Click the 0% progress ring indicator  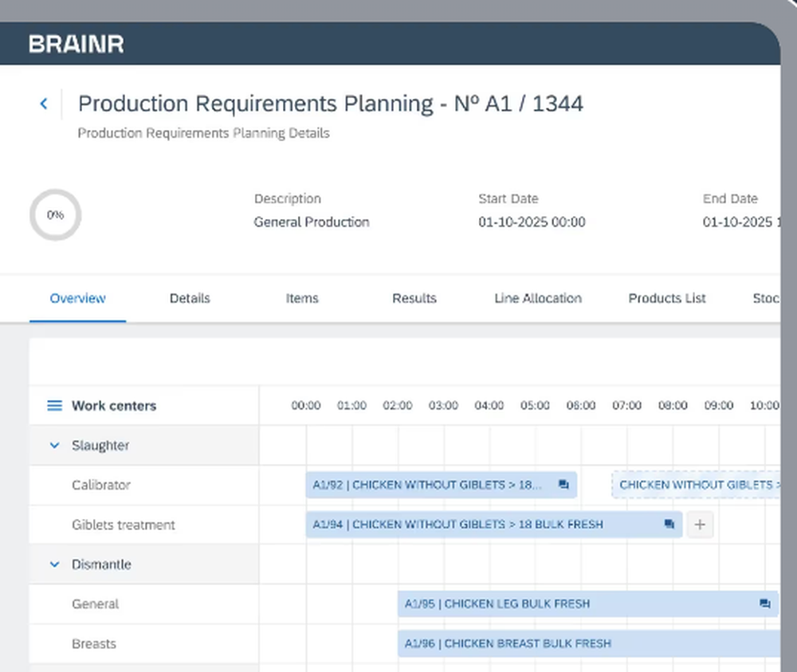tap(55, 214)
